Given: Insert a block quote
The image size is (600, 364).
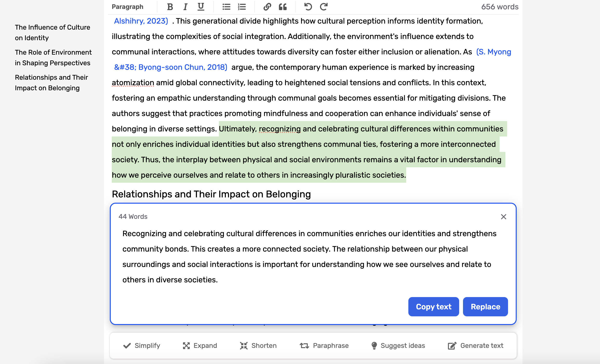Looking at the screenshot, I should coord(283,7).
